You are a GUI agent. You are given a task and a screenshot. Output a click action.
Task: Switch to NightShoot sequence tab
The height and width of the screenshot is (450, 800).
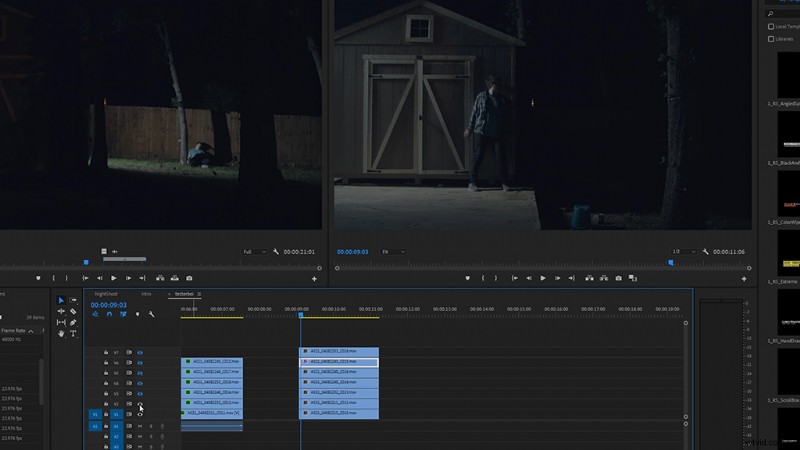106,294
